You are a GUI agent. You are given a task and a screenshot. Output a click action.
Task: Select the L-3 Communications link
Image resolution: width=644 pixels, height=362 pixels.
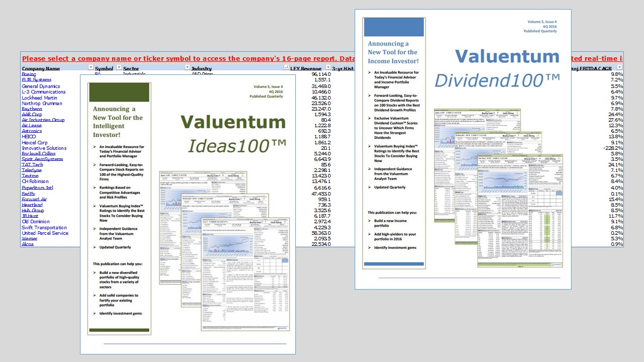(x=43, y=92)
